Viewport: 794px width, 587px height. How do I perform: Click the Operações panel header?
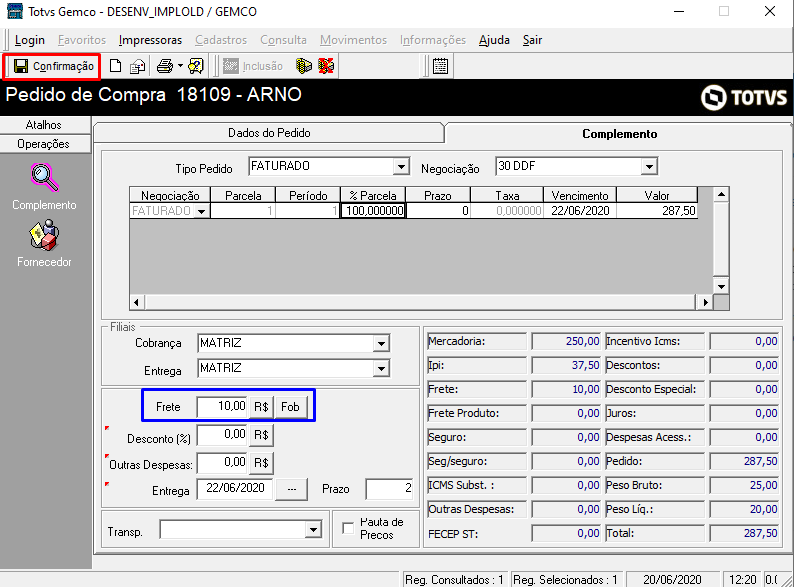[44, 144]
